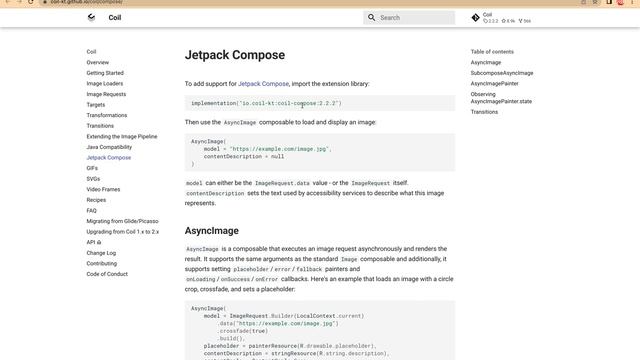Viewport: 640px width, 360px height.
Task: Open Change Log sidebar page
Action: point(101,253)
